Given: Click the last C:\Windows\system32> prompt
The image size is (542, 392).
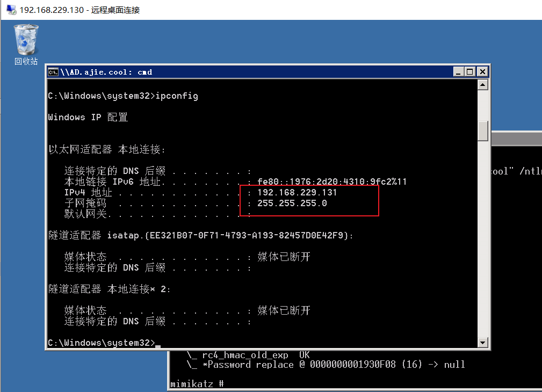Looking at the screenshot, I should point(102,343).
